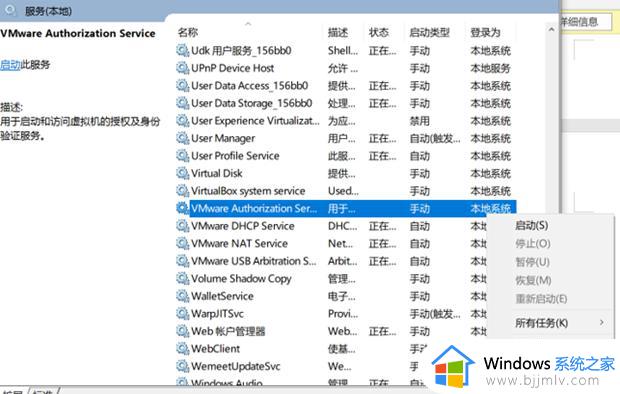Click the Used... description of VirtualBox system service
The width and height of the screenshot is (620, 394).
tap(343, 191)
